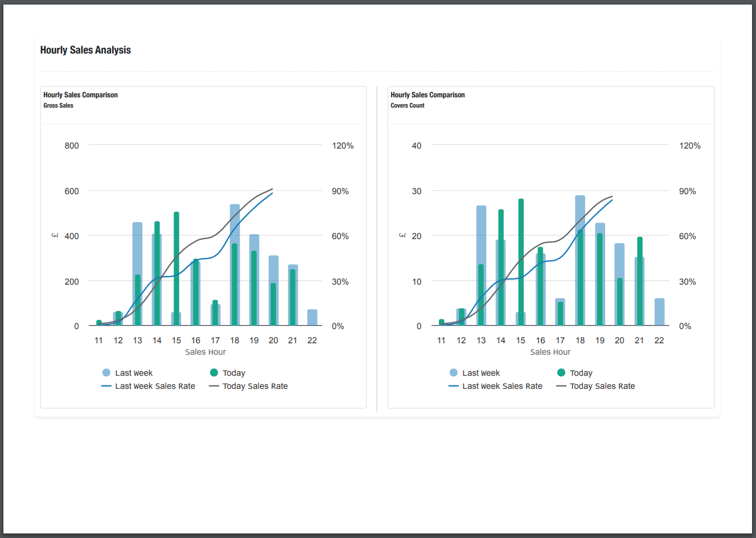Click the Covers Count subtitle

coord(408,105)
